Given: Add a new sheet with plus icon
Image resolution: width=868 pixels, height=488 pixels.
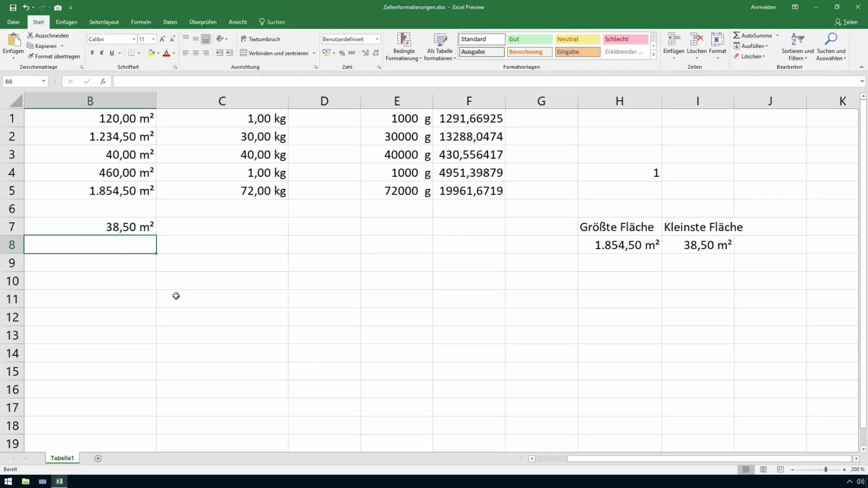Looking at the screenshot, I should click(98, 458).
